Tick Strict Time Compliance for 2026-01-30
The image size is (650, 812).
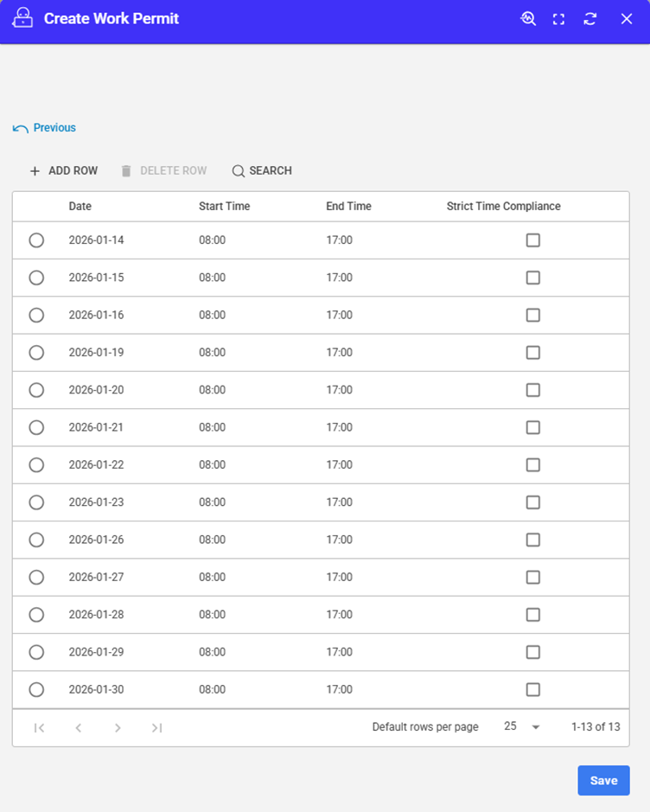pos(533,690)
